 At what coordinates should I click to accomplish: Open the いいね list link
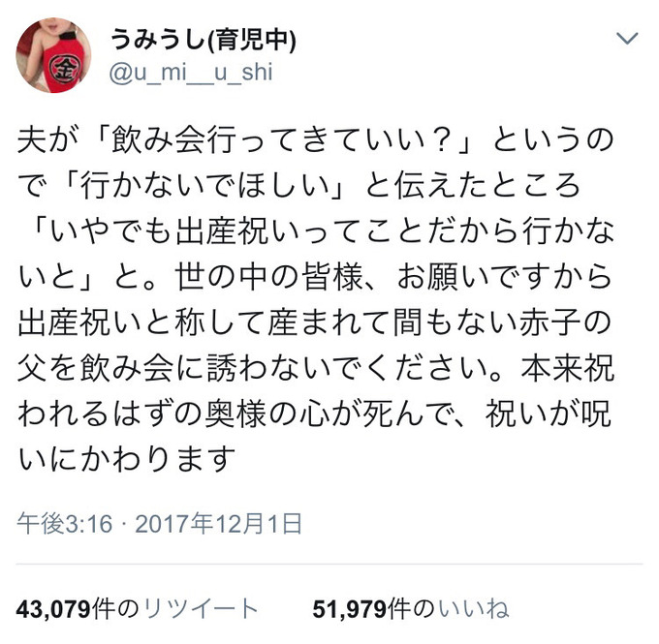[474, 609]
